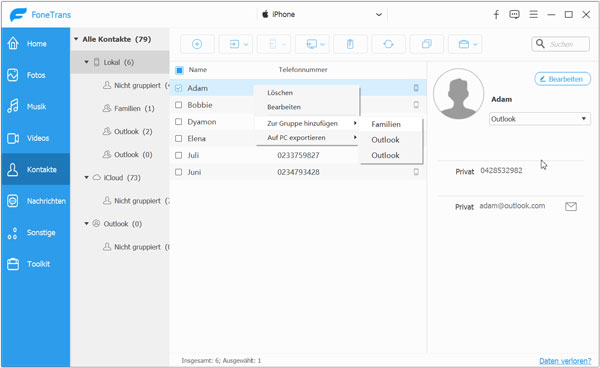Select Outlook (2) group in tree
The height and width of the screenshot is (368, 600).
click(x=127, y=132)
